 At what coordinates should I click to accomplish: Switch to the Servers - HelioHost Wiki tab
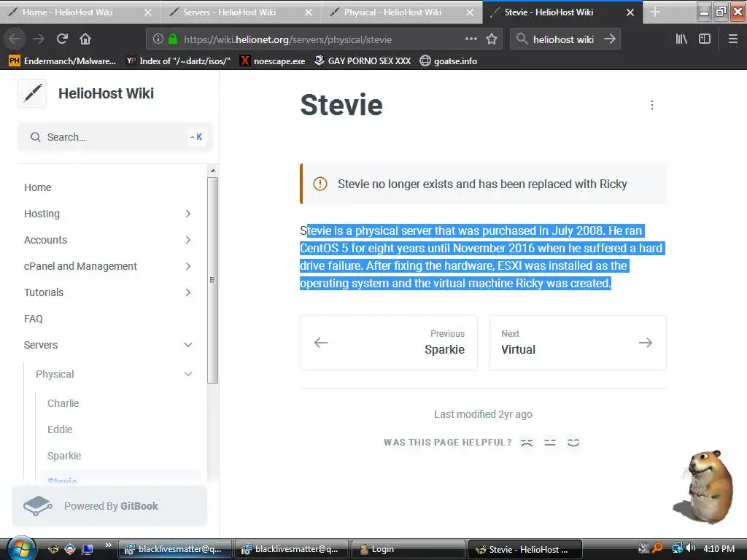click(241, 12)
